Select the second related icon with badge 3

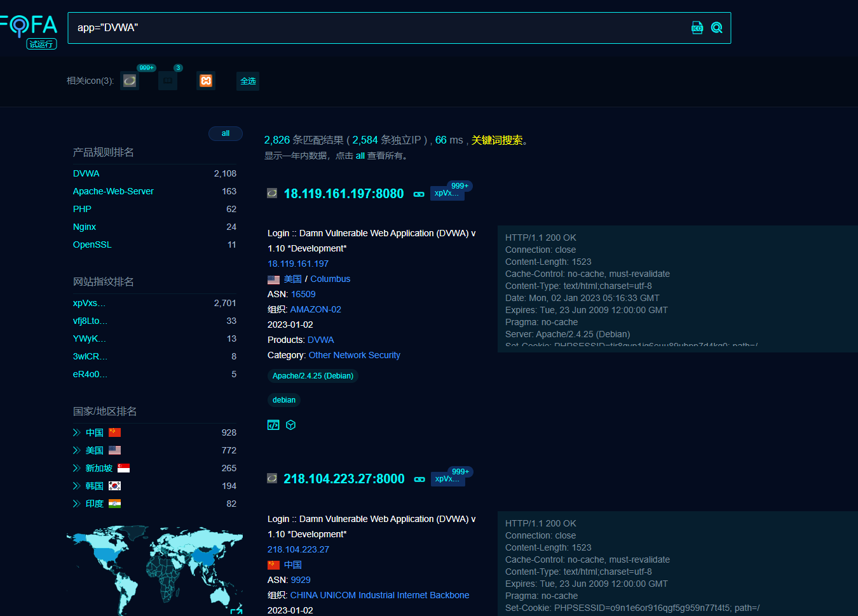pos(168,81)
